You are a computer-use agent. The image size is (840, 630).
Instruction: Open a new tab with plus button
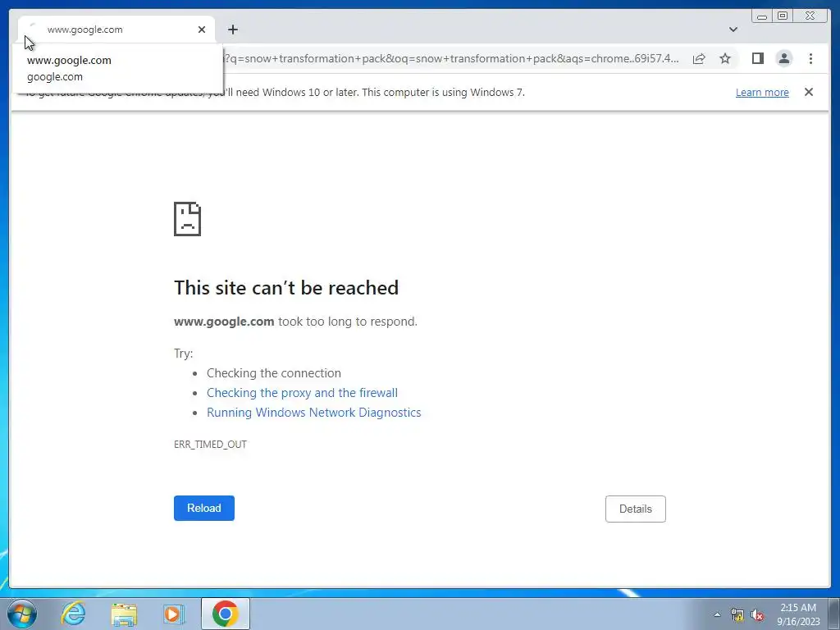pos(232,30)
